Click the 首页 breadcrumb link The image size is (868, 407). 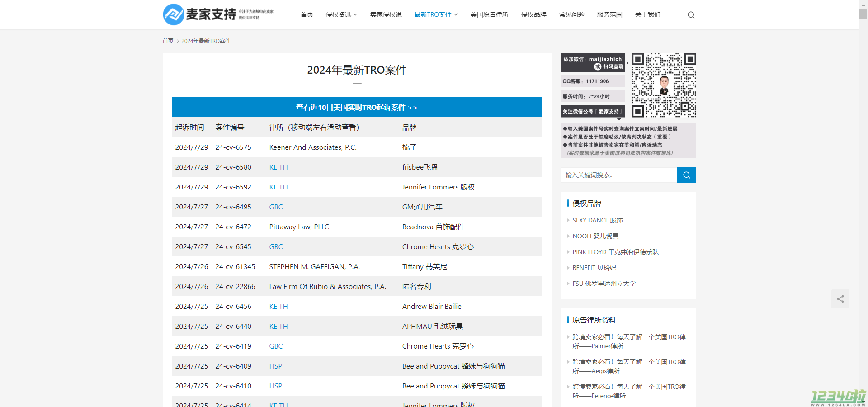point(168,41)
